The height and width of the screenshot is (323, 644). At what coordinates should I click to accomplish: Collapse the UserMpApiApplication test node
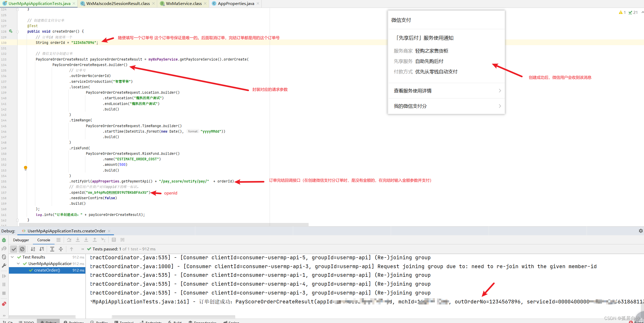(18, 264)
